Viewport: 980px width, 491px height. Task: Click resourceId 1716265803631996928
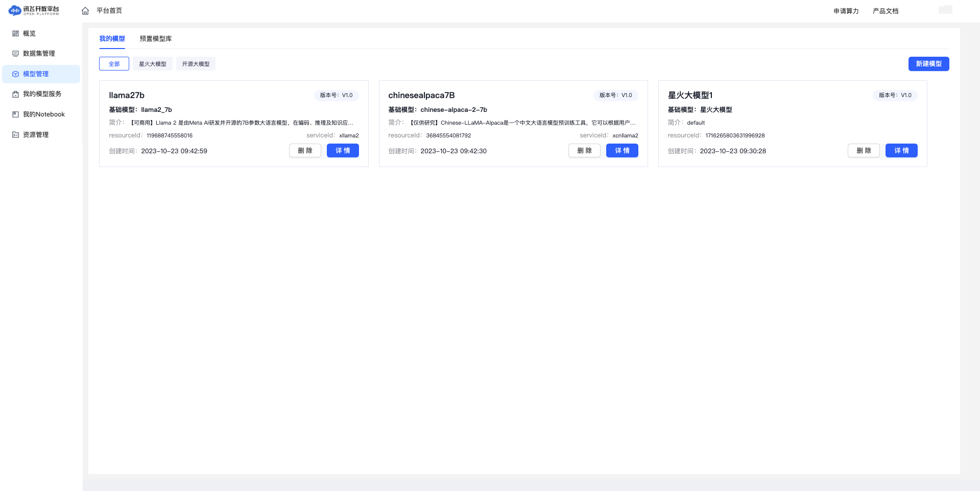[735, 135]
